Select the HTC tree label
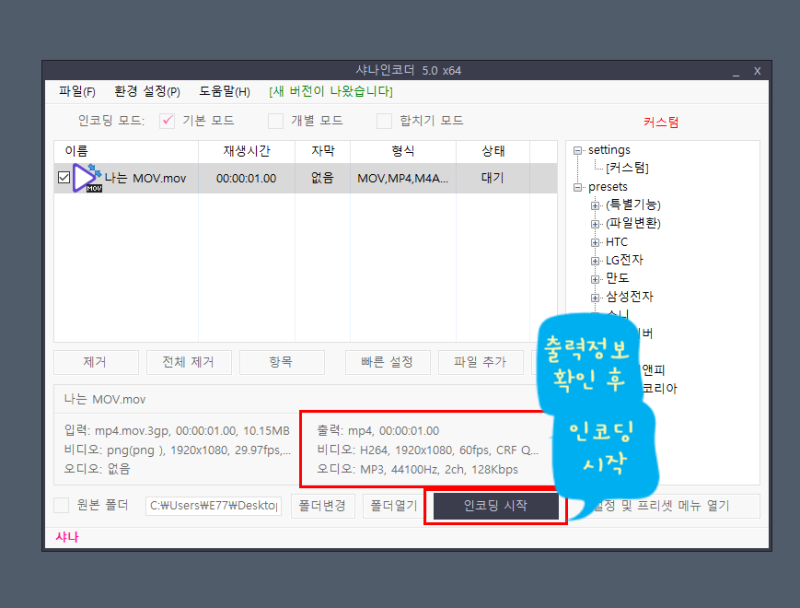 coord(617,242)
